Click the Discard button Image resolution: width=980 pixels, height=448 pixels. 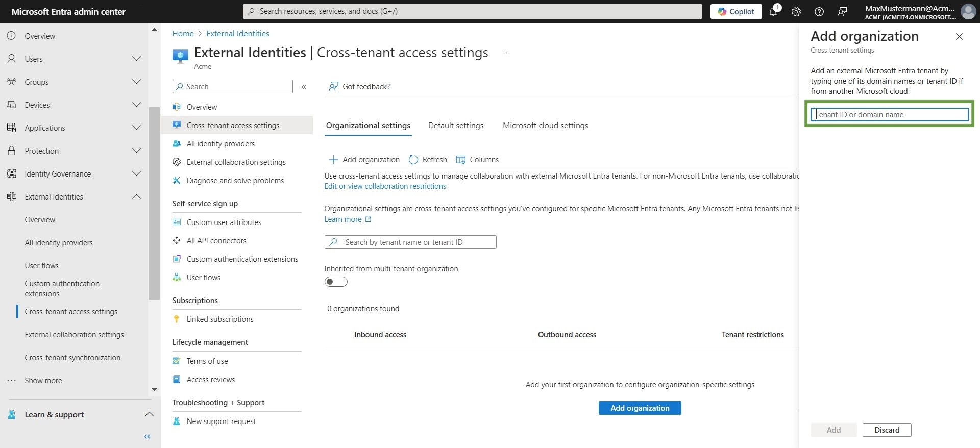pos(887,430)
